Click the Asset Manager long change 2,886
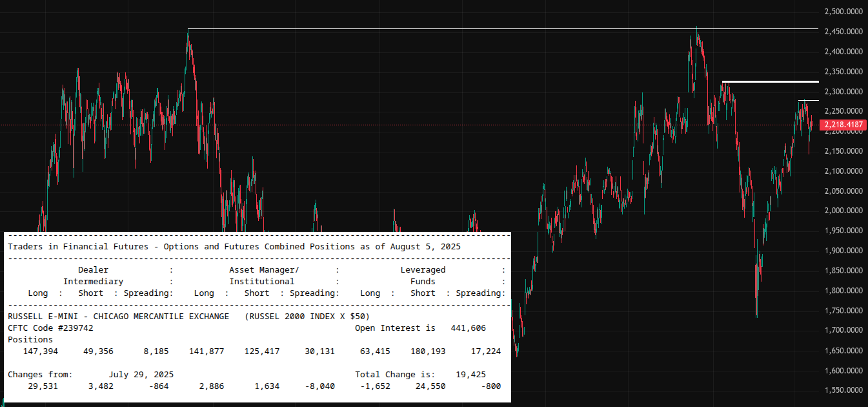 211,386
